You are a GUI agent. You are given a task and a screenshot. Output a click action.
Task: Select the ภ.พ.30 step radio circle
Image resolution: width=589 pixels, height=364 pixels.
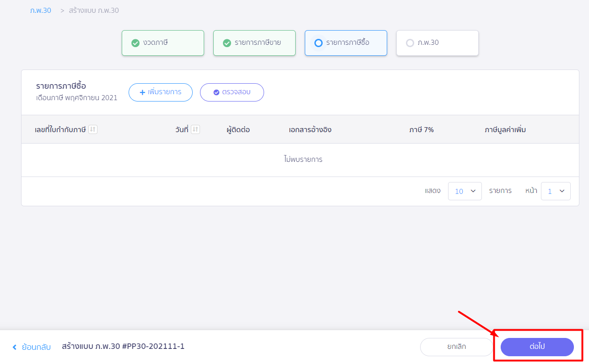[410, 43]
